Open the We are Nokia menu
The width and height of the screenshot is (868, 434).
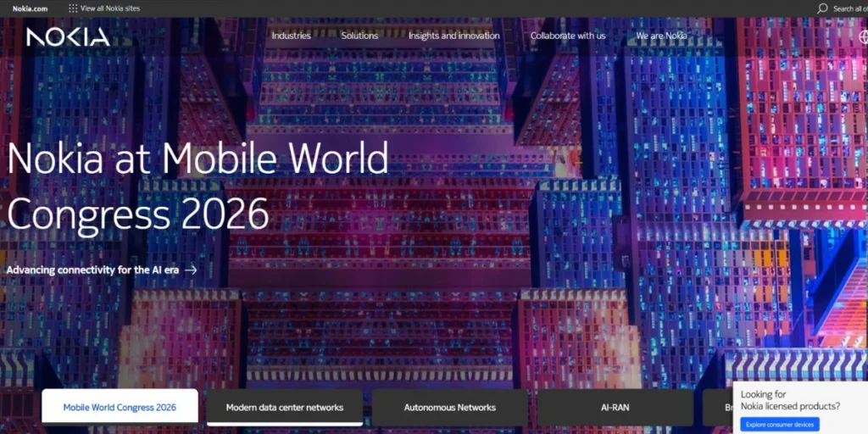[661, 36]
